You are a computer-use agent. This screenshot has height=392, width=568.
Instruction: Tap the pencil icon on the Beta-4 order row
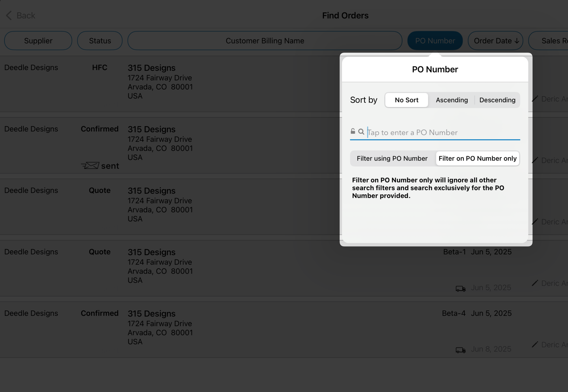(535, 344)
